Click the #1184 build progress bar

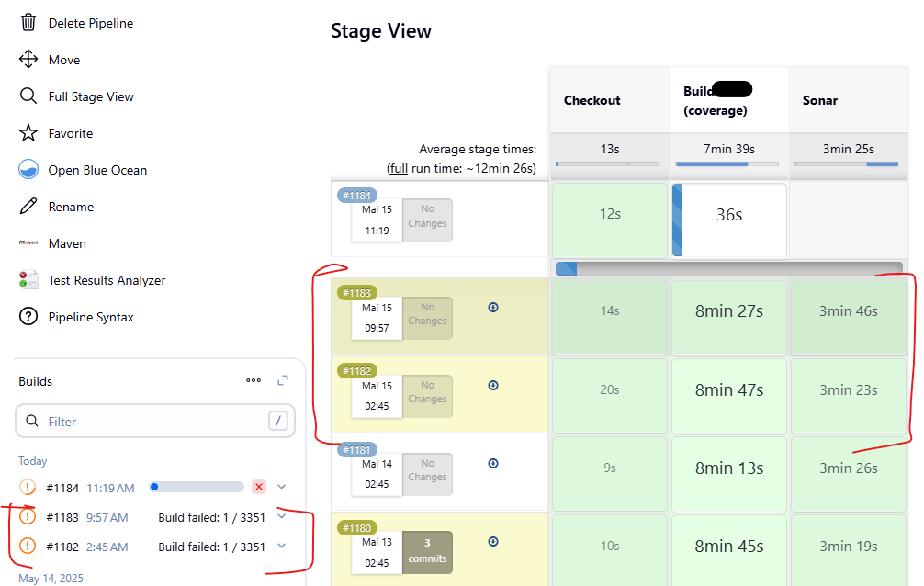(x=197, y=487)
